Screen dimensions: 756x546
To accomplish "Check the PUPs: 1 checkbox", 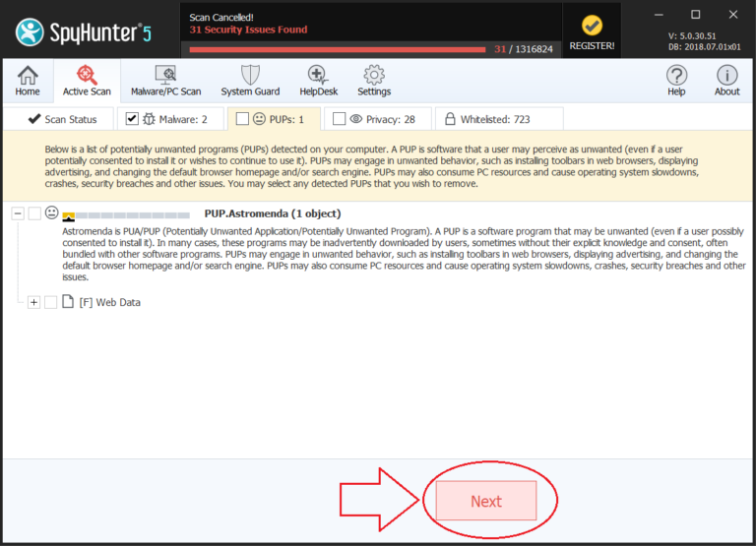I will [242, 119].
